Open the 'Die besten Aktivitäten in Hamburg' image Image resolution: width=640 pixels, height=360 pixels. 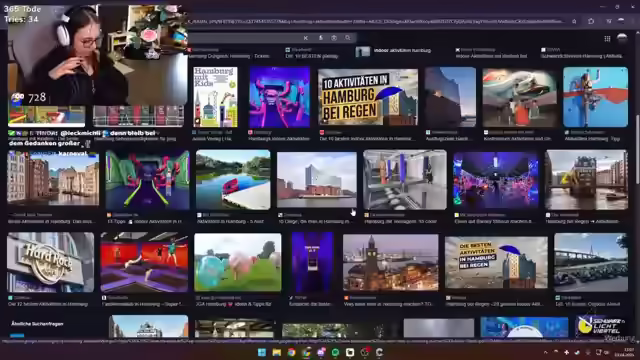(496, 262)
